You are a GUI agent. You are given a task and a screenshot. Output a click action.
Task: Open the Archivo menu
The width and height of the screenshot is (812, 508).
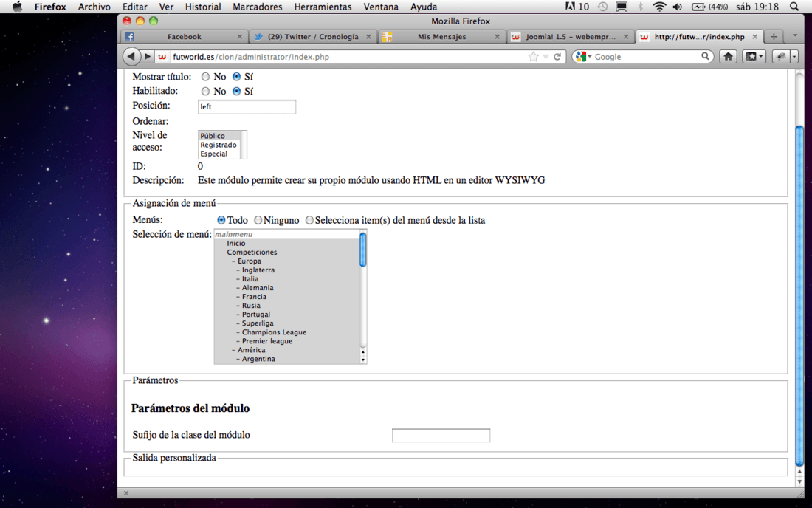(94, 7)
